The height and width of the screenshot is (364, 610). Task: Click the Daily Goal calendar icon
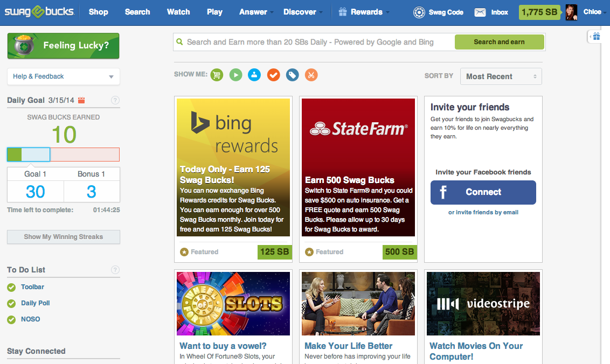coord(81,100)
